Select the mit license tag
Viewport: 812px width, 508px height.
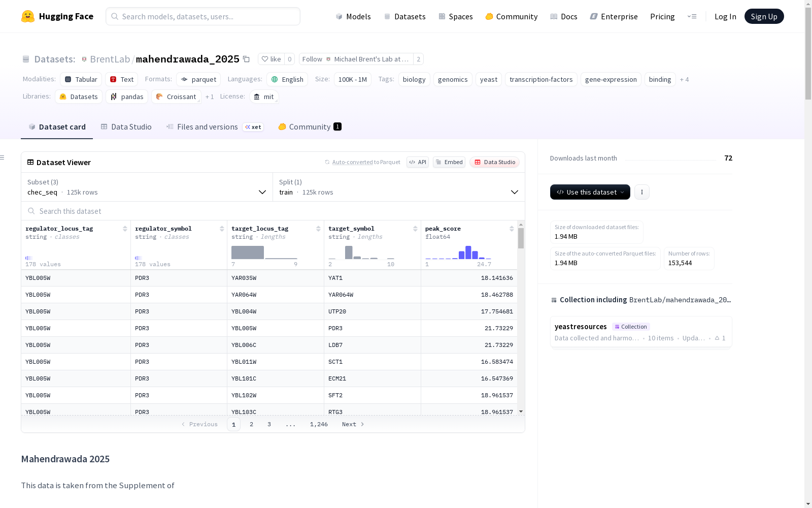pos(264,97)
